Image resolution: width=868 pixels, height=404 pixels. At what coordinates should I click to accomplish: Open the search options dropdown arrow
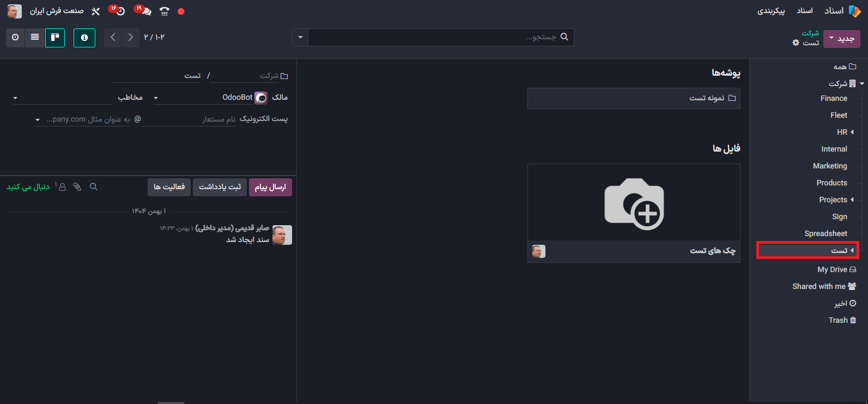[300, 38]
